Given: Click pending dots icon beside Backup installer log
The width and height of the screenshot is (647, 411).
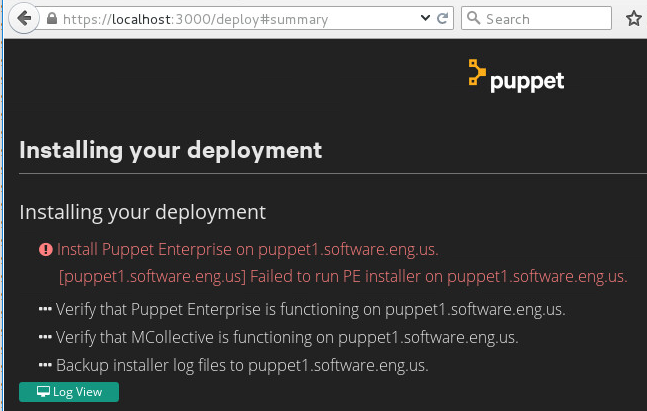Looking at the screenshot, I should [x=45, y=365].
